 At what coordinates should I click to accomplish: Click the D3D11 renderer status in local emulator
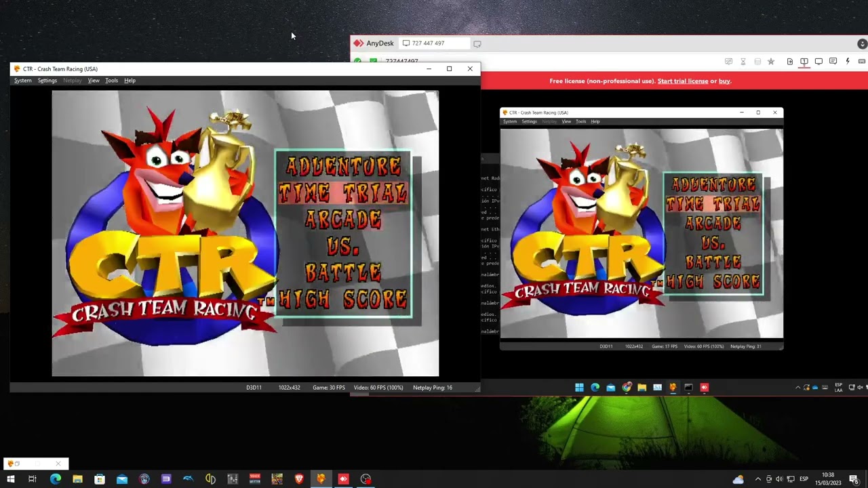pyautogui.click(x=254, y=388)
